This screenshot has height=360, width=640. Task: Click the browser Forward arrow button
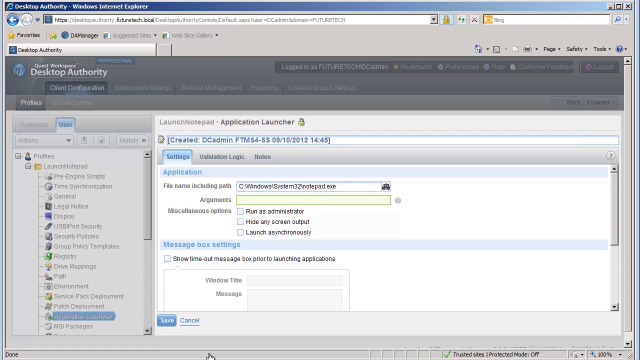tap(26, 20)
